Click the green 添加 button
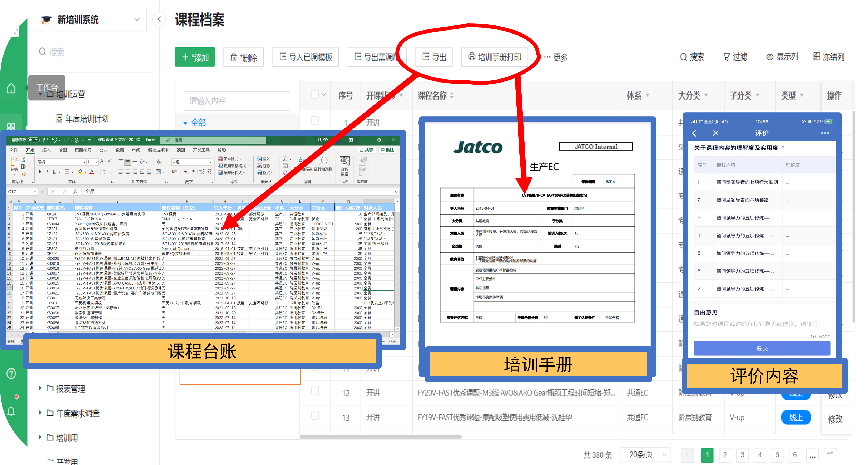 pos(195,57)
